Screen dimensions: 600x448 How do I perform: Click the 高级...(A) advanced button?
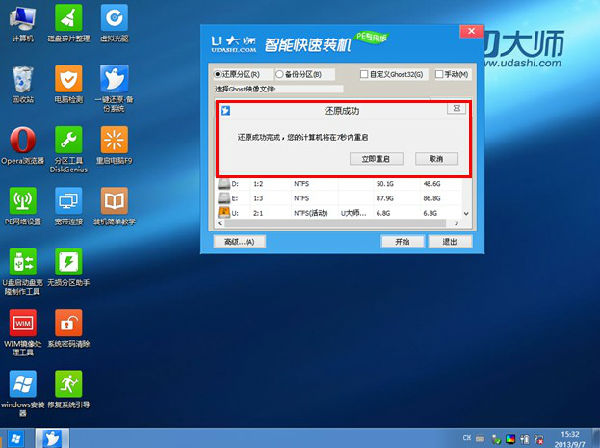click(238, 242)
